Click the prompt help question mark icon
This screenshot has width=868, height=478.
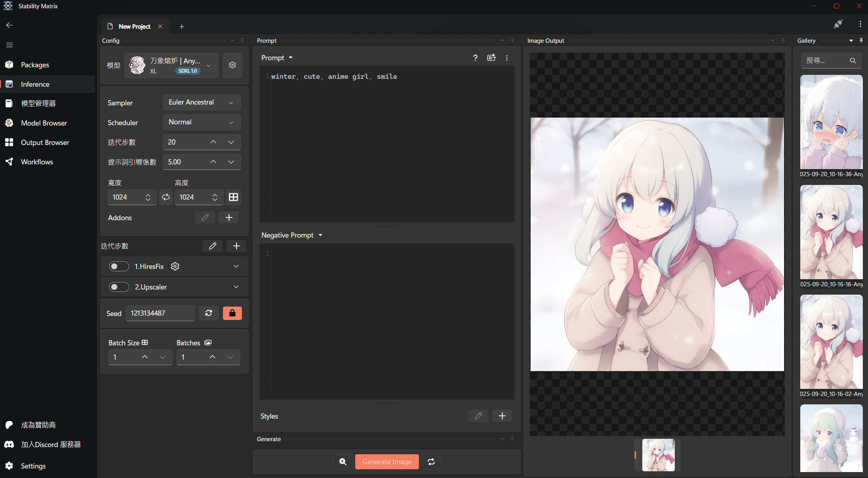475,58
